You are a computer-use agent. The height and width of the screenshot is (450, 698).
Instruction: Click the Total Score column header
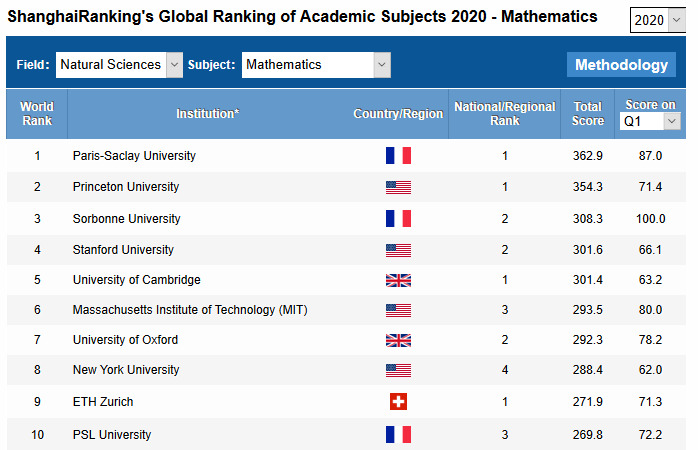tap(588, 114)
